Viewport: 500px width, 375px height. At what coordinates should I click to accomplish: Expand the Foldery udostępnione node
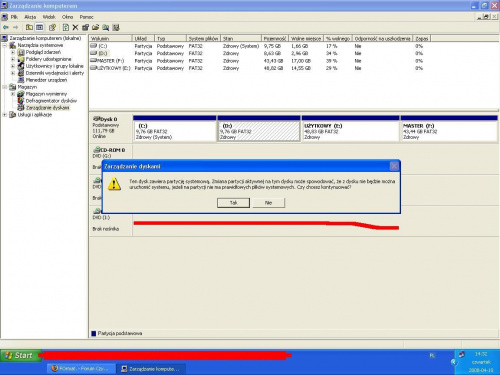tap(13, 59)
